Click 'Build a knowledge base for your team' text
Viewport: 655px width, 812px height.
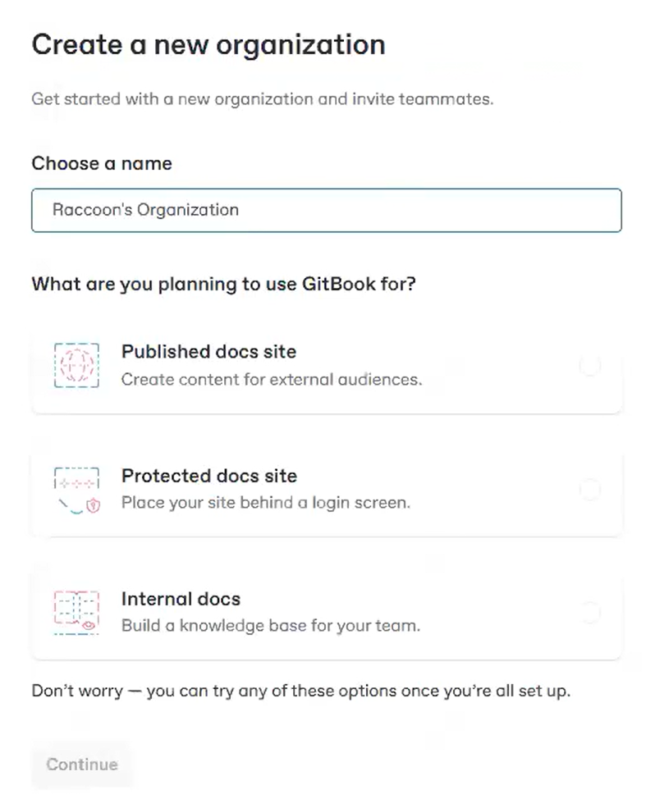pos(270,626)
